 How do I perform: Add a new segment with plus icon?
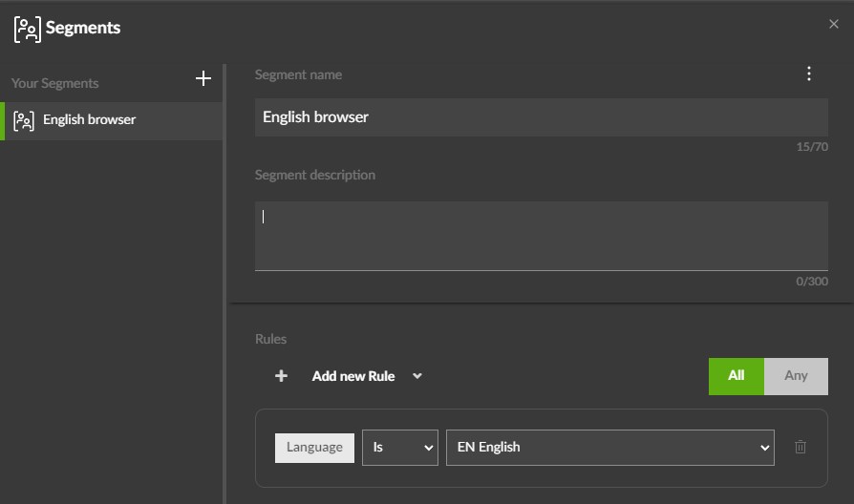[x=203, y=78]
